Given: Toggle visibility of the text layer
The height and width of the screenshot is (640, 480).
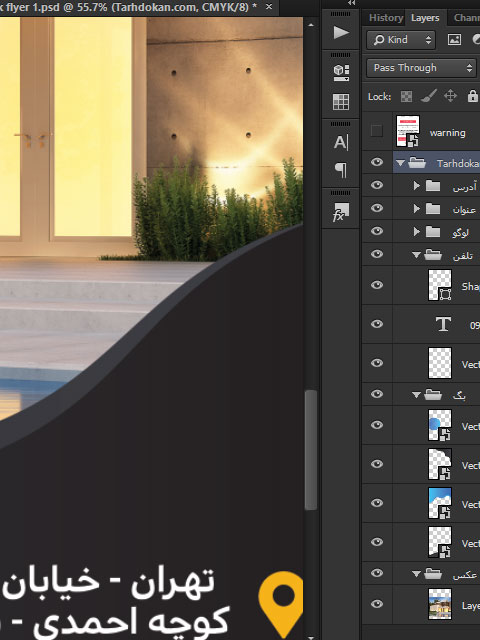Looking at the screenshot, I should [377, 324].
